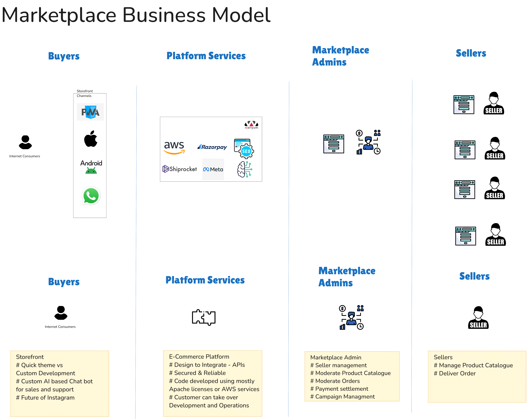Select '# Seller management' line
The width and height of the screenshot is (527, 420).
click(x=338, y=365)
